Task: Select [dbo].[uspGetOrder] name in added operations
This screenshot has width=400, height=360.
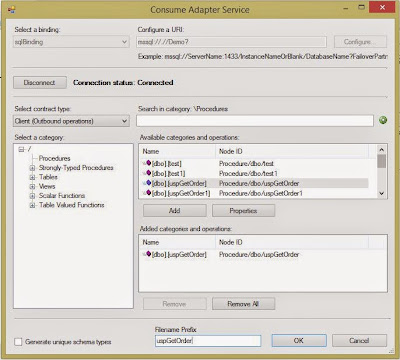Action: (x=179, y=254)
